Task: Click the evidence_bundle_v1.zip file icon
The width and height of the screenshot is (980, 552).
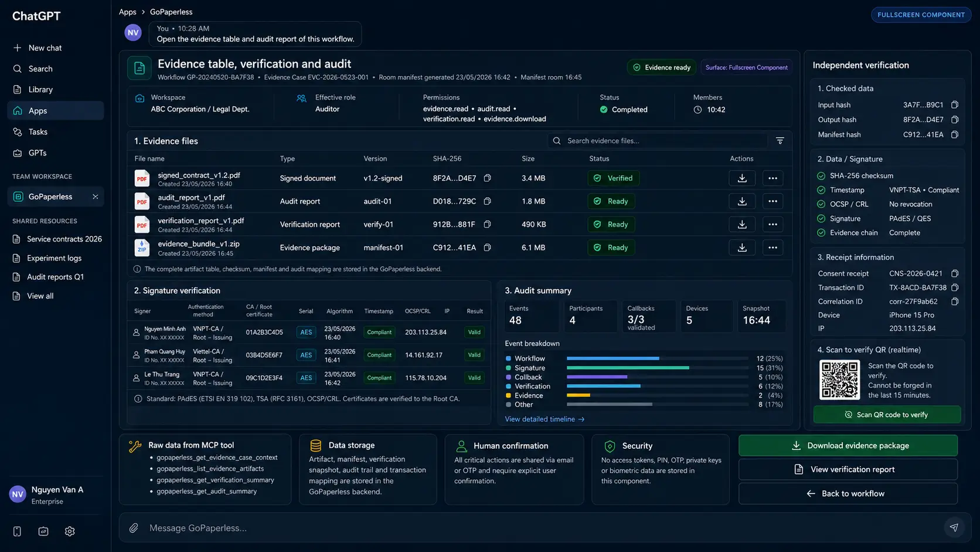Action: [142, 248]
